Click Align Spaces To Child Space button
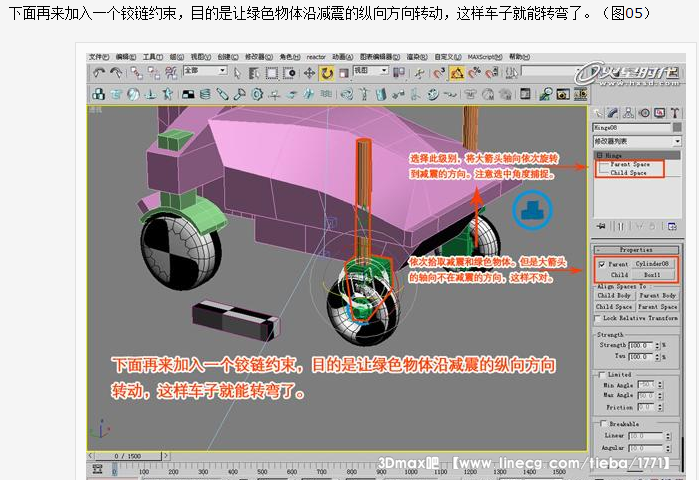Viewport: 699px width, 480px height. tap(614, 307)
